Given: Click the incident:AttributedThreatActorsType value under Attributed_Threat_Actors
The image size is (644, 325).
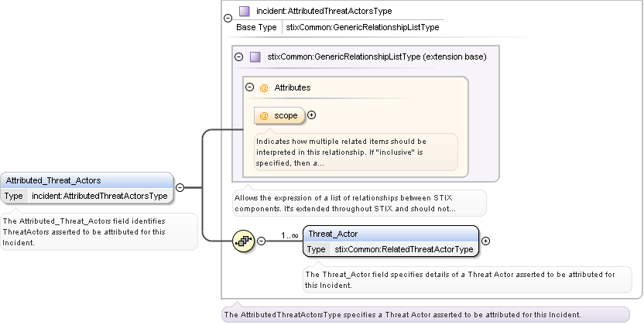Looking at the screenshot, I should pyautogui.click(x=100, y=196).
